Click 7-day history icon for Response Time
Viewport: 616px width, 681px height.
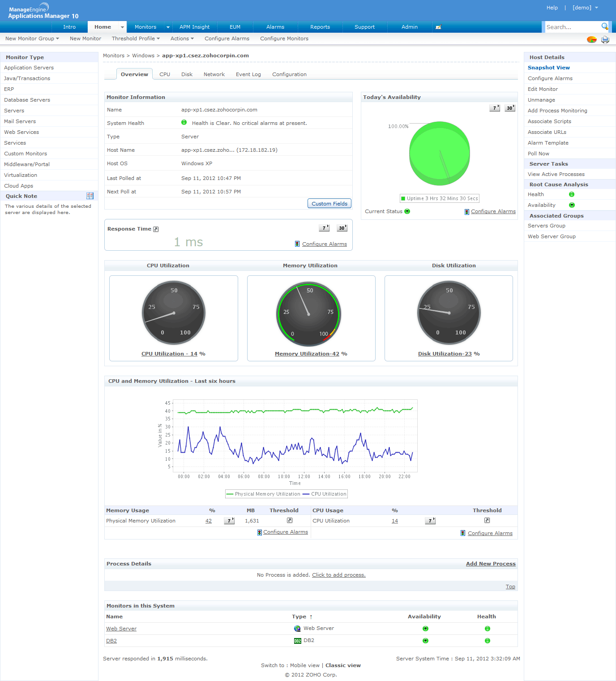click(324, 228)
